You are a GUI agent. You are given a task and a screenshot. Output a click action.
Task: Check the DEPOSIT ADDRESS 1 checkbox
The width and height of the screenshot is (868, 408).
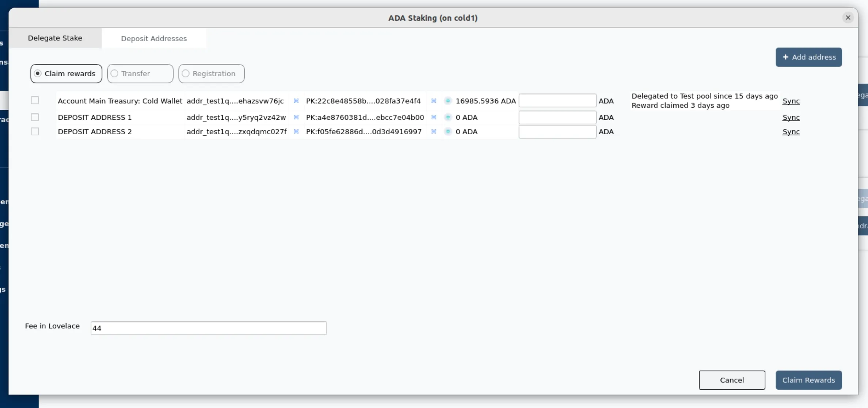[x=35, y=117]
